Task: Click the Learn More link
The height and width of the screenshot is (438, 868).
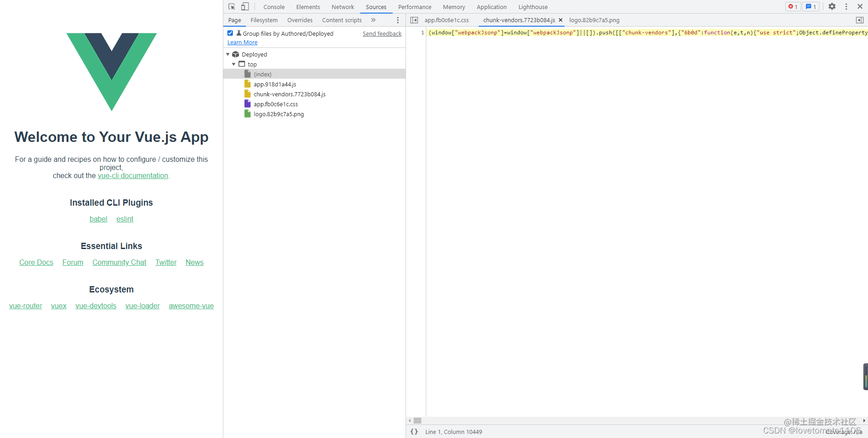Action: [x=242, y=42]
